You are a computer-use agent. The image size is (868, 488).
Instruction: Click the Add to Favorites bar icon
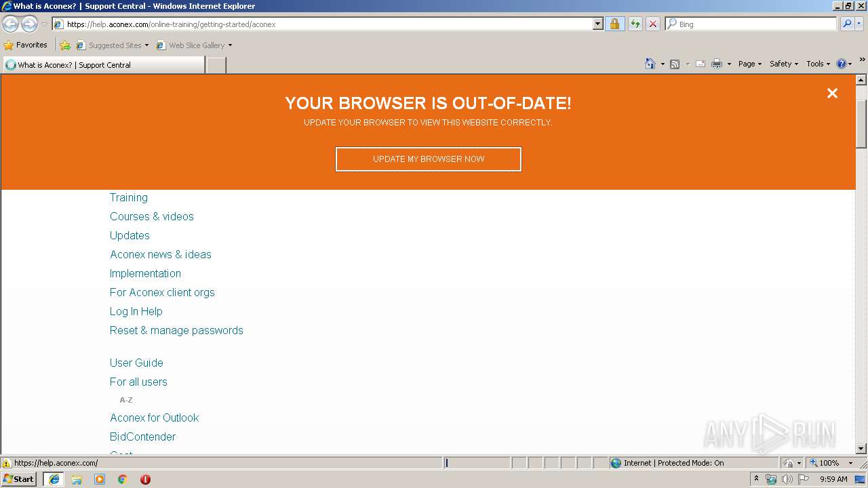65,45
